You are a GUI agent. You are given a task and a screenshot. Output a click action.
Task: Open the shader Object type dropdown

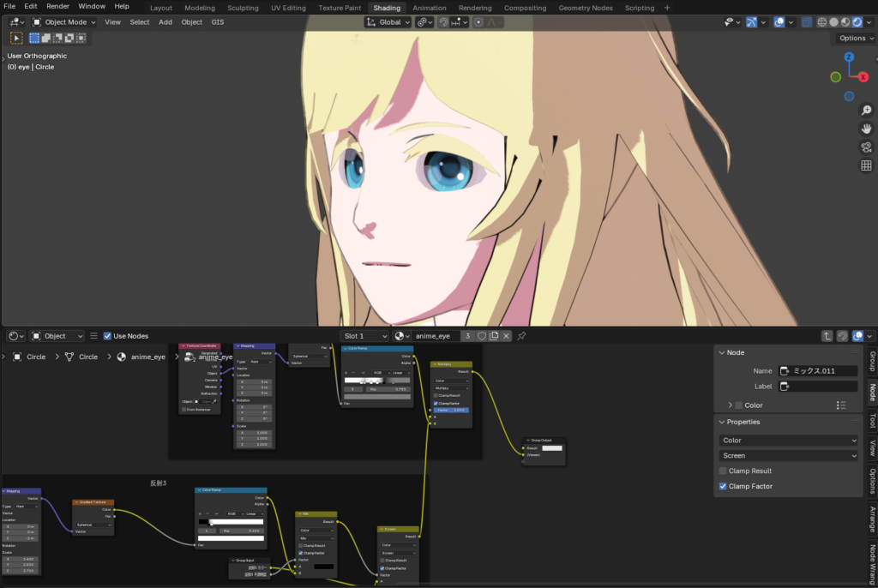click(57, 336)
